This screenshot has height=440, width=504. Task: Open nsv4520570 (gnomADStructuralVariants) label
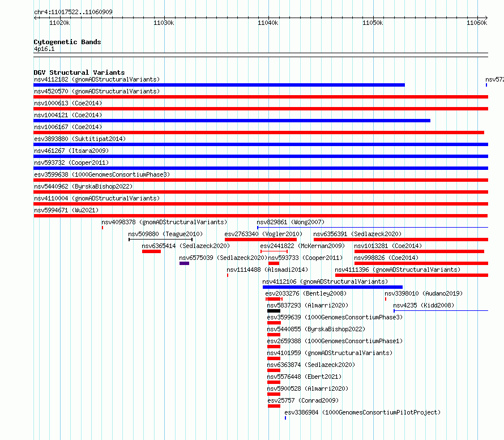(x=97, y=91)
